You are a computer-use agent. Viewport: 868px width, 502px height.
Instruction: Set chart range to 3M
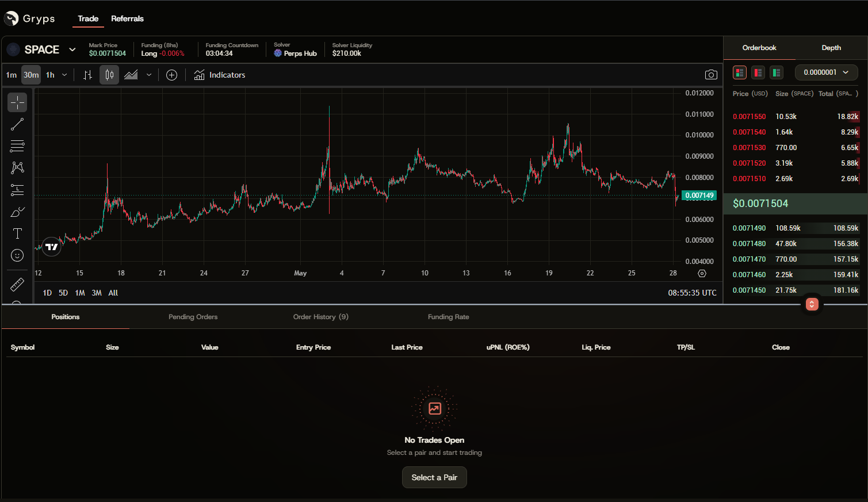[97, 293]
